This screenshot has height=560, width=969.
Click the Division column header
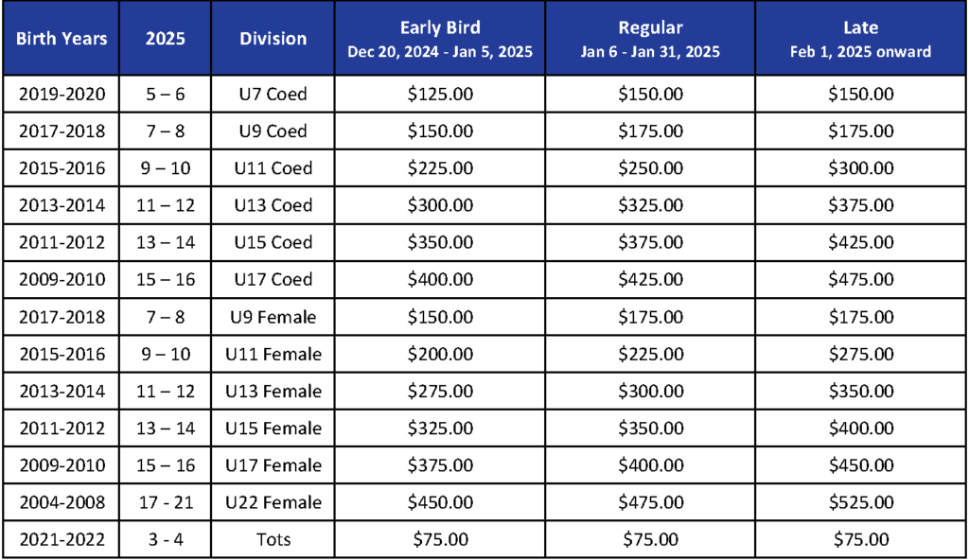click(273, 39)
